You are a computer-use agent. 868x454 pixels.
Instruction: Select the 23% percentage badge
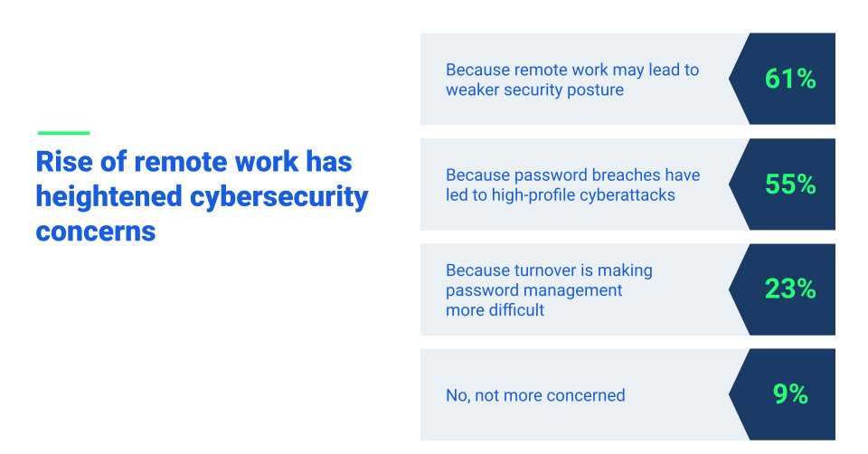pos(790,289)
